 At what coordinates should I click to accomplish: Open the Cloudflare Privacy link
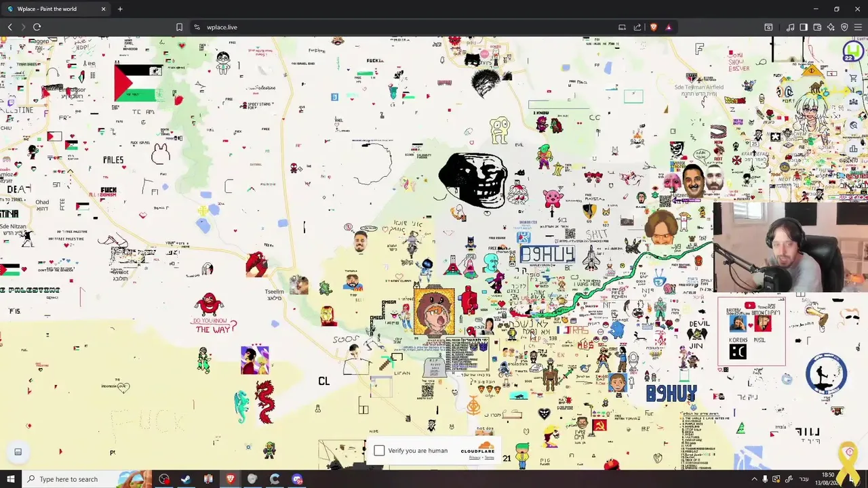pos(475,457)
